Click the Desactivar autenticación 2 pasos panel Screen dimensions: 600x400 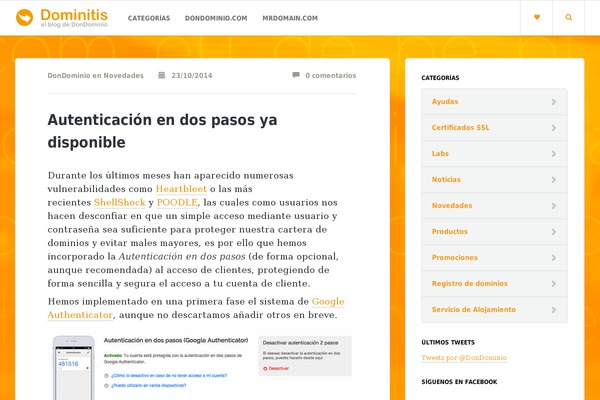coord(305,356)
